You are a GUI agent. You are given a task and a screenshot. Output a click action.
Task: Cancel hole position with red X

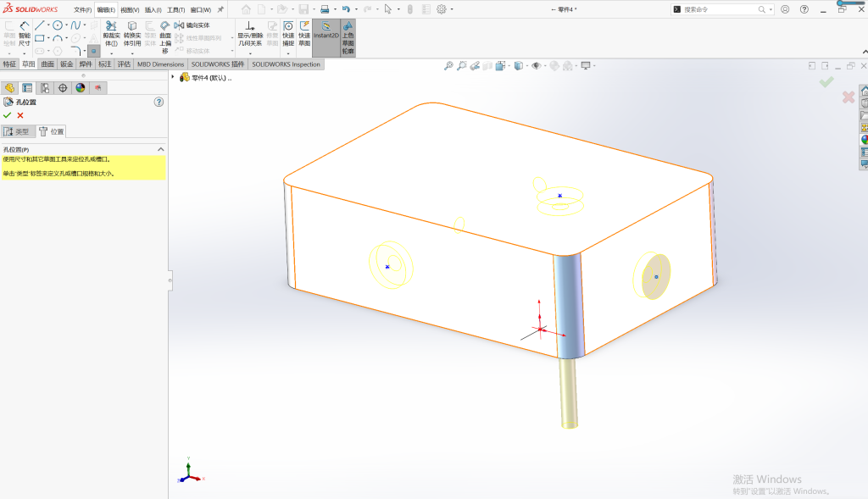coord(20,115)
